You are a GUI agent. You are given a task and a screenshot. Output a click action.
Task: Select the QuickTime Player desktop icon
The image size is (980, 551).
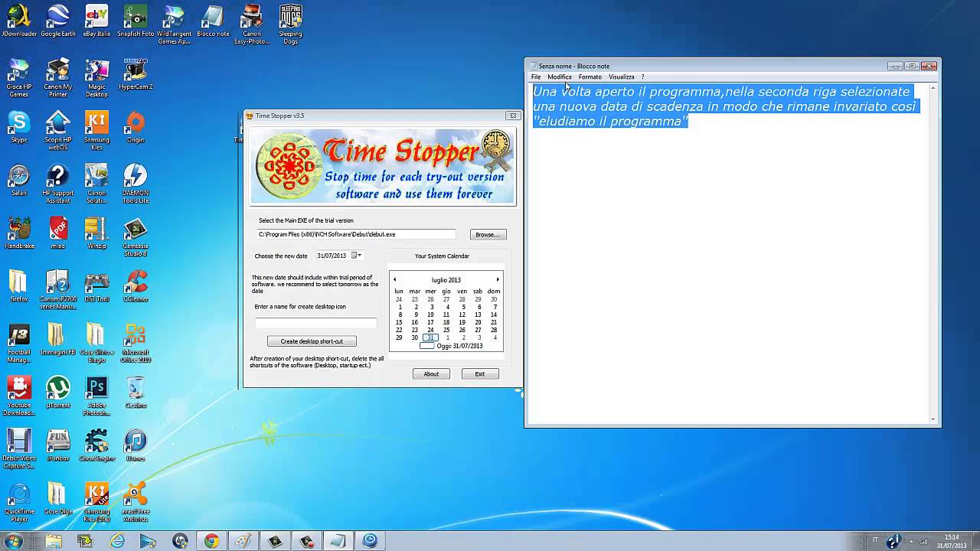18,501
